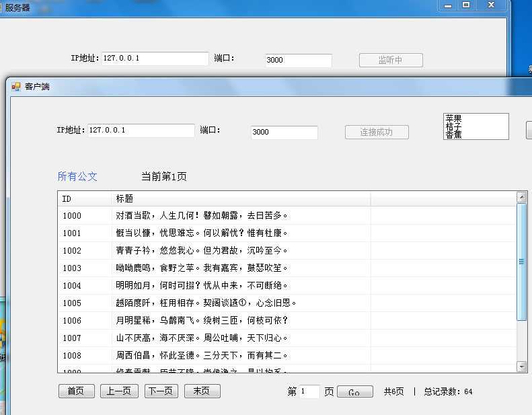Select 苹果 in the list box
This screenshot has height=415, width=532.
click(x=453, y=118)
